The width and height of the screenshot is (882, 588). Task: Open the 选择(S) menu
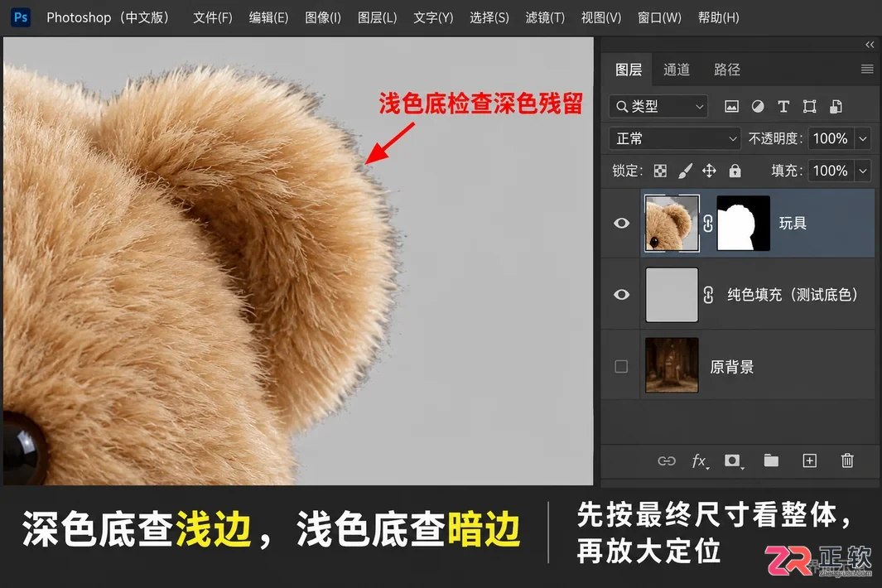(x=489, y=18)
